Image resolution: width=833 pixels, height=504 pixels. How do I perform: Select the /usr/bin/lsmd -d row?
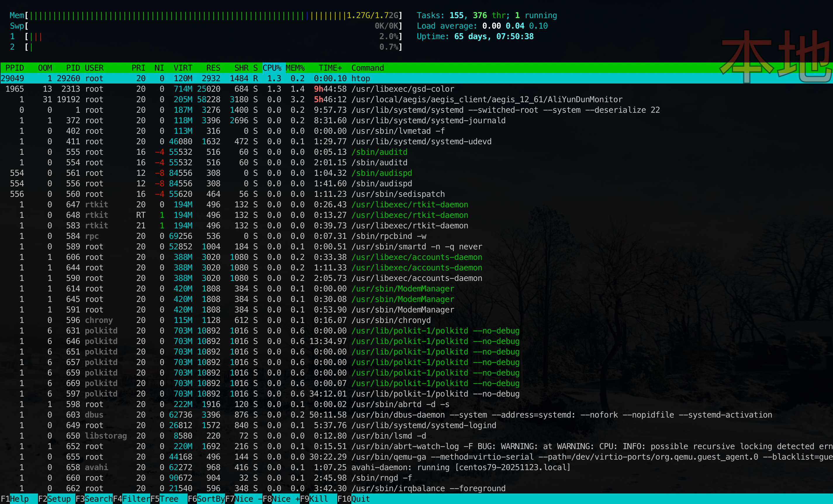tap(416, 436)
